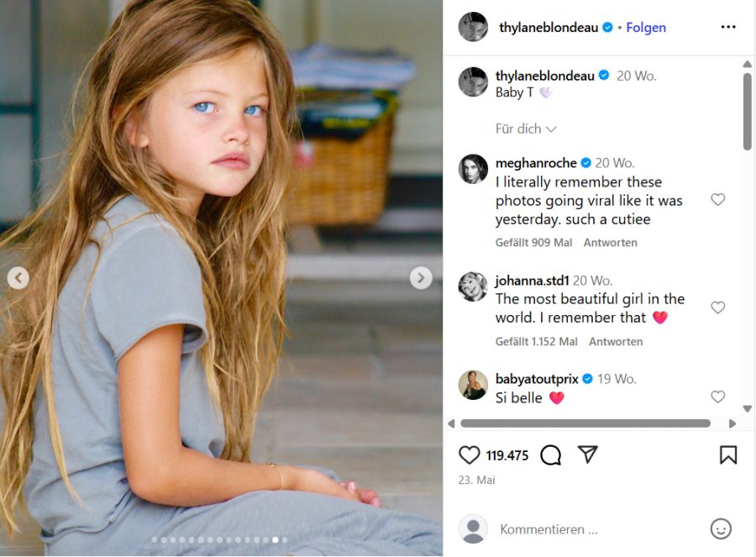Open the three-dots more options menu

click(x=728, y=27)
